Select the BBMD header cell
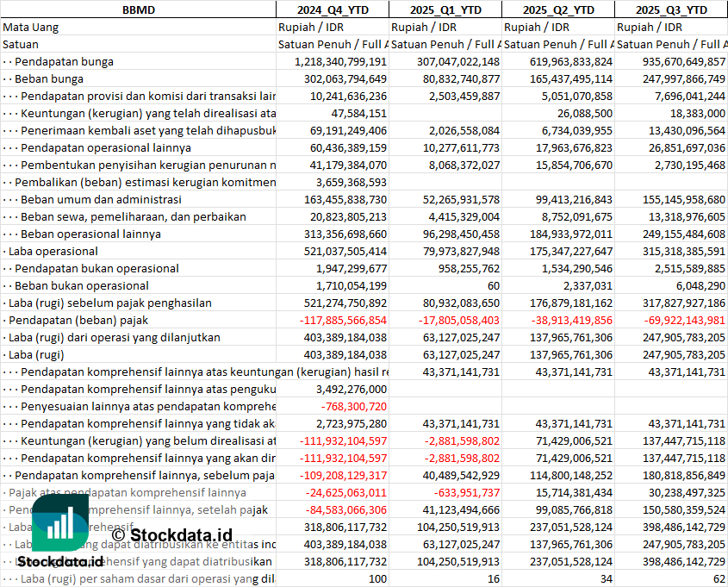The height and width of the screenshot is (587, 728). pos(138,9)
